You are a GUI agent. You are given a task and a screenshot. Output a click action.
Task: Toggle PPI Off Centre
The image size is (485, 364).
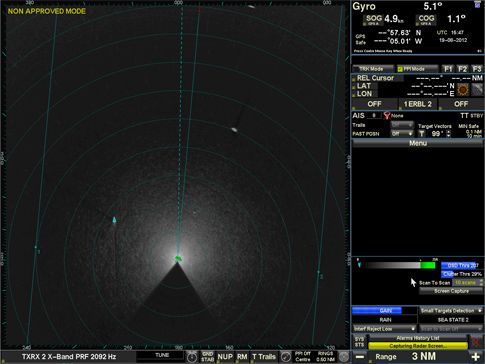click(x=303, y=357)
